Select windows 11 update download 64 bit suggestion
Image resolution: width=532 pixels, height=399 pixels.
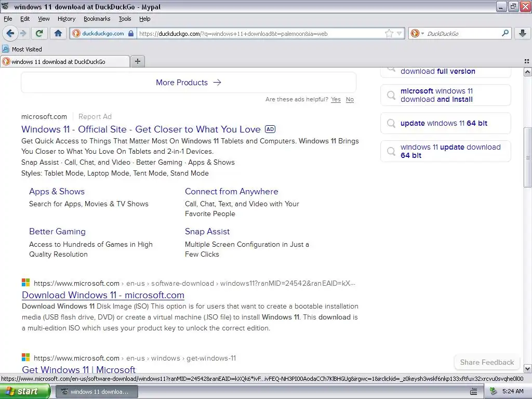[445, 151]
